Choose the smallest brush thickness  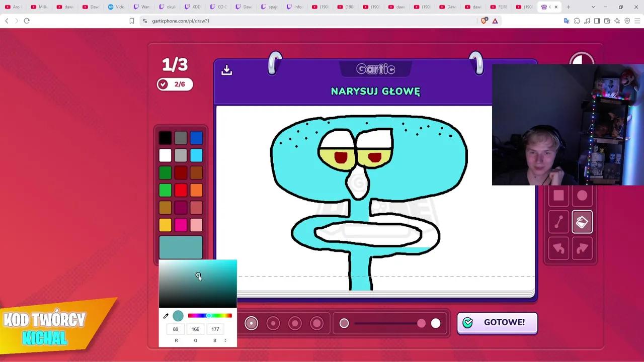click(251, 323)
